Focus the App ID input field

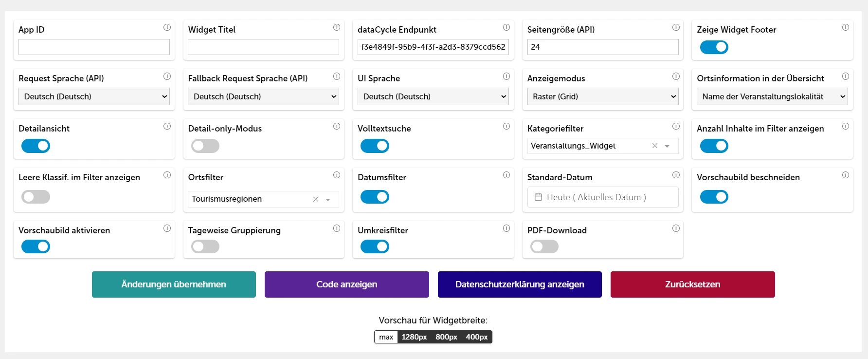point(94,47)
